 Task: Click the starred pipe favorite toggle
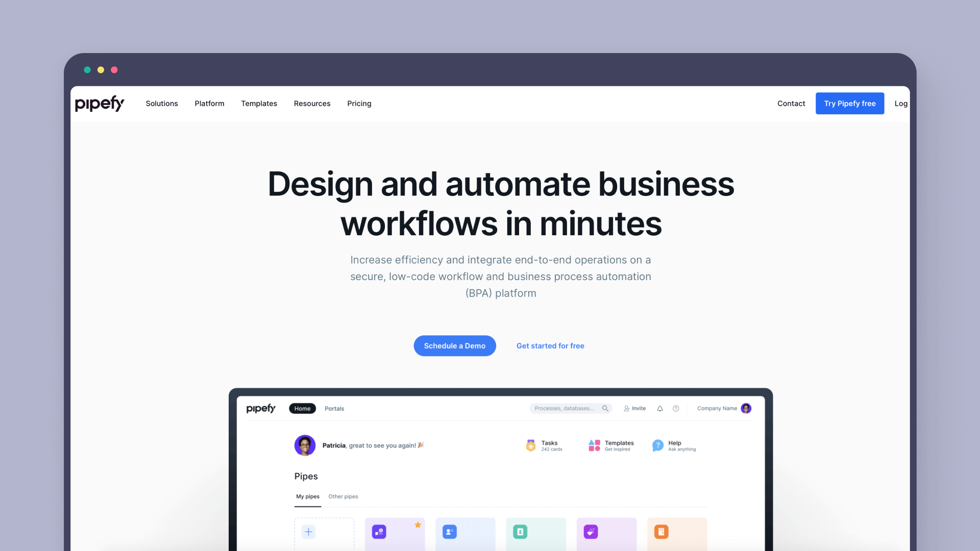point(418,525)
